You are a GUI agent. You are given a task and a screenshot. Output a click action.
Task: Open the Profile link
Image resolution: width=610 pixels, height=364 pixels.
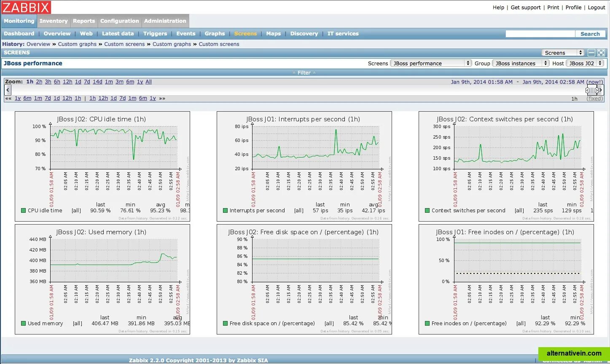point(573,8)
